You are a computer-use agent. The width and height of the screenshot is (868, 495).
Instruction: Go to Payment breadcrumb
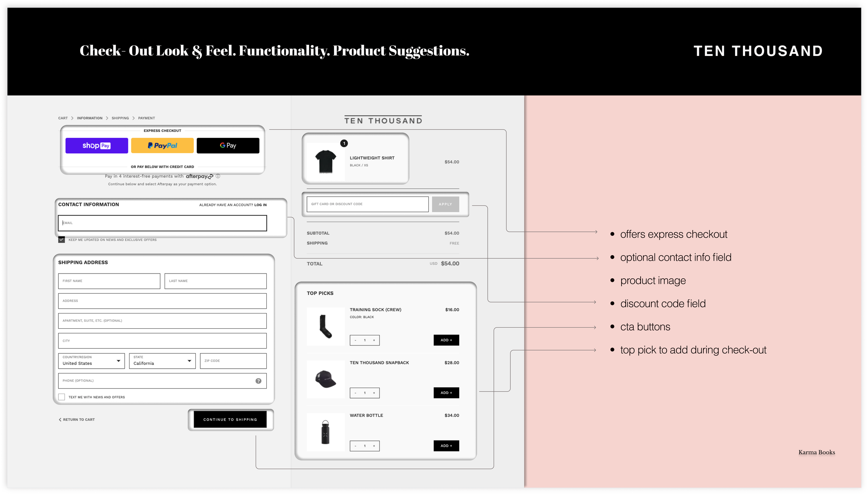click(x=147, y=118)
